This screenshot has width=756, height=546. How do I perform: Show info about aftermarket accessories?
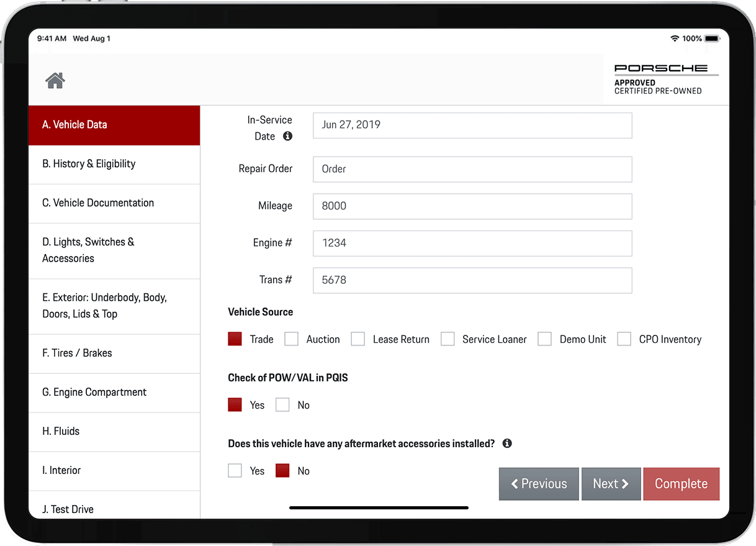coord(507,444)
